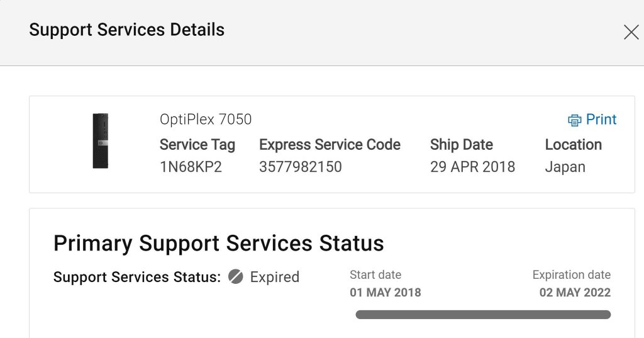Select the OptiPlex 7050 product name
The height and width of the screenshot is (338, 644).
pos(206,119)
